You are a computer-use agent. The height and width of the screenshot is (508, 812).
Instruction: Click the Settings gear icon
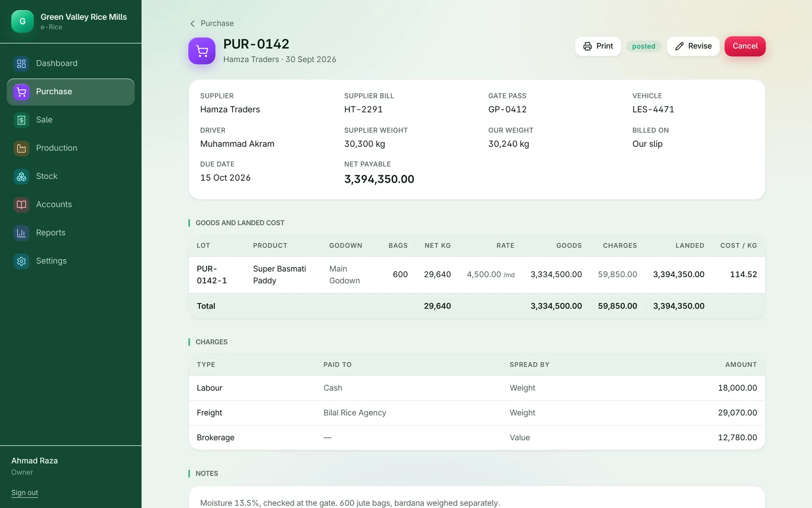pos(22,261)
